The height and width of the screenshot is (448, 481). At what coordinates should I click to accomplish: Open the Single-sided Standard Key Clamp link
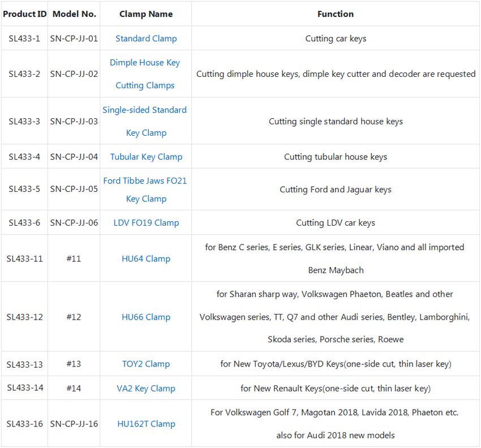tap(145, 122)
